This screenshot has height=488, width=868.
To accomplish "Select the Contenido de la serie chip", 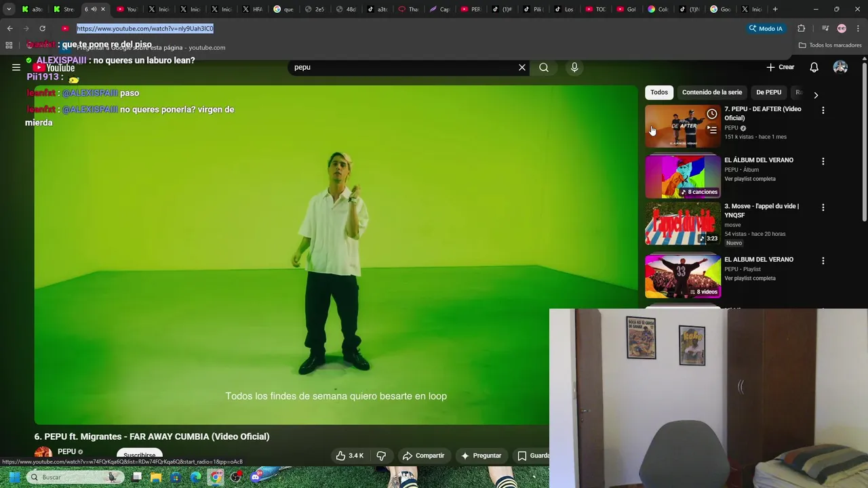I will 712,92.
